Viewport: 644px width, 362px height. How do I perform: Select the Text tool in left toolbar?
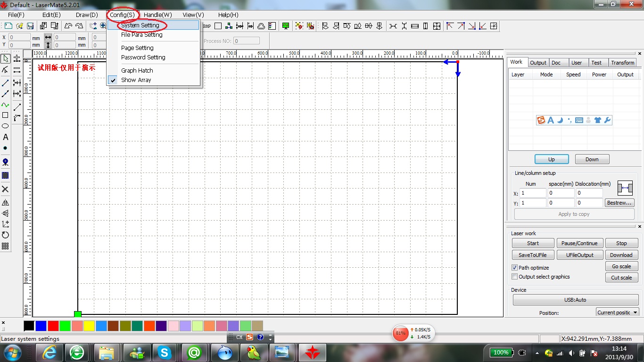pos(6,137)
